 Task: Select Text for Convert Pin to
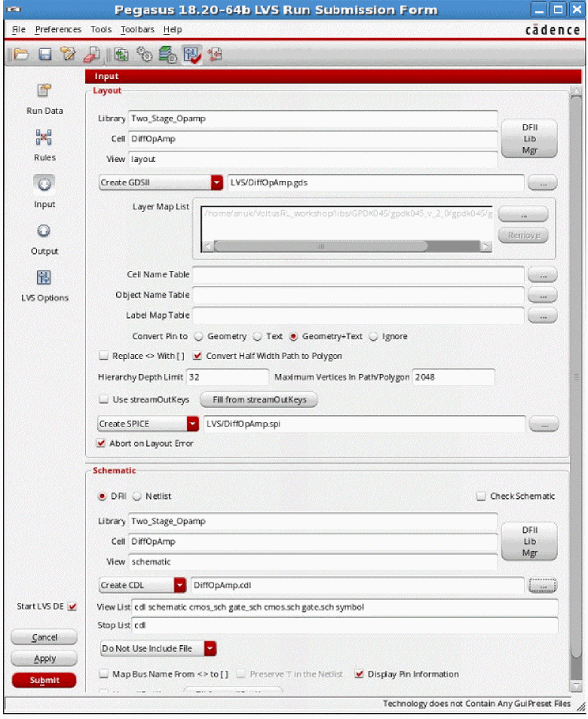[258, 337]
